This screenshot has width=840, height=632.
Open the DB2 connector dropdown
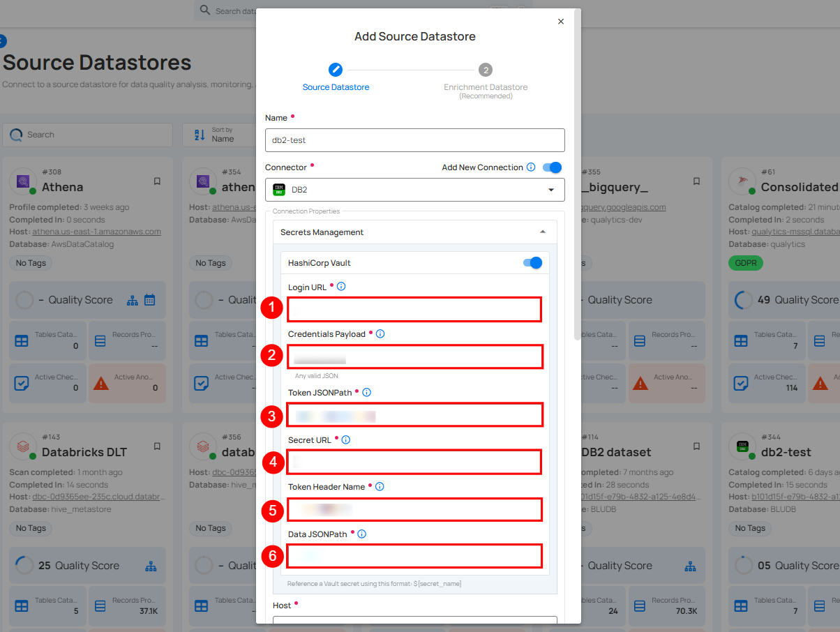pyautogui.click(x=414, y=190)
